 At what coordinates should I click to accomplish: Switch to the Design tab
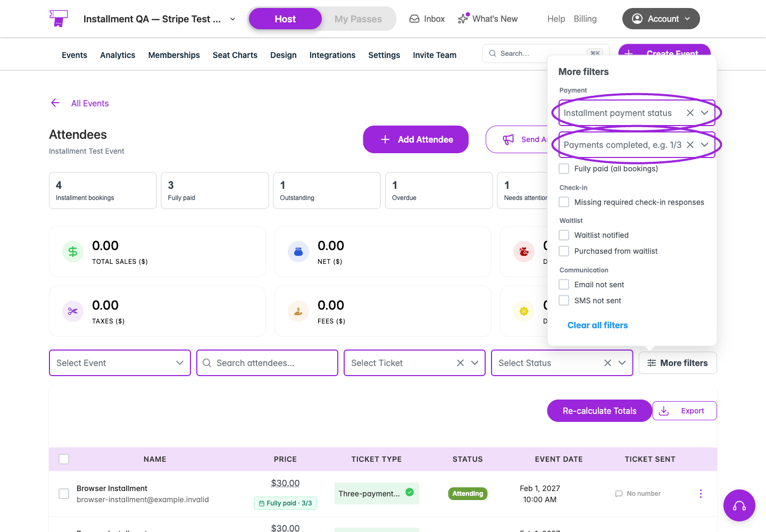284,55
